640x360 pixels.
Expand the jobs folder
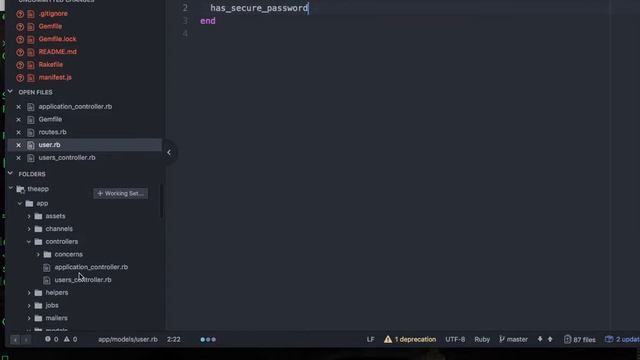29,305
